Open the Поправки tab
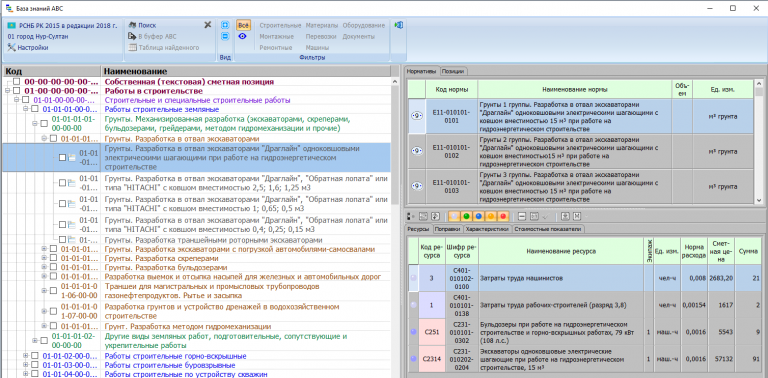The height and width of the screenshot is (378, 768). (447, 229)
